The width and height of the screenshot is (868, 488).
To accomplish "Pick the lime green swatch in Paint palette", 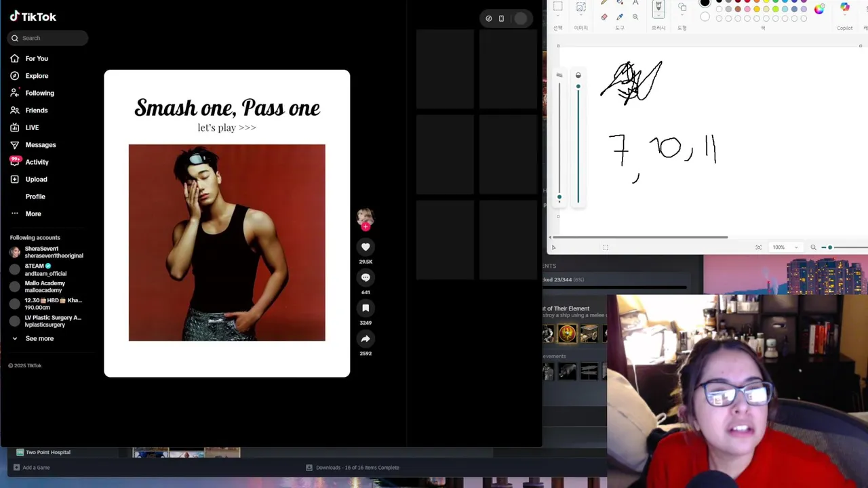I will (776, 9).
